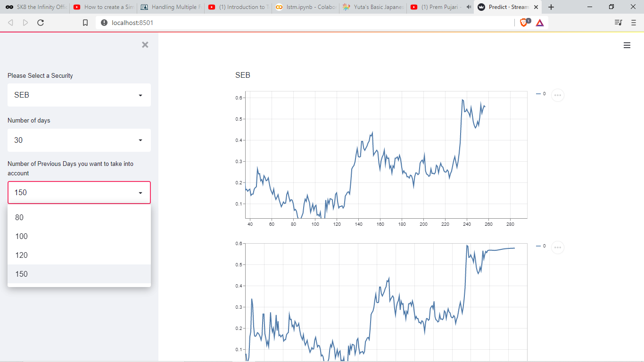Reload the localhost page
The image size is (644, 362).
[41, 23]
